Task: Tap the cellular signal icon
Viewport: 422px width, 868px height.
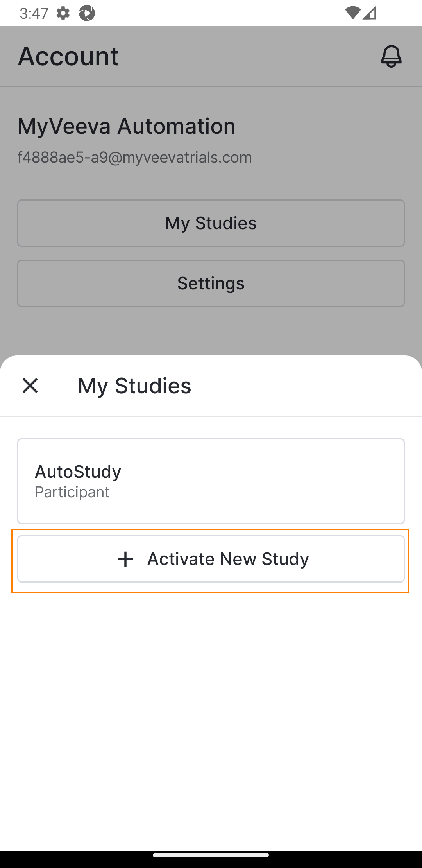Action: [x=370, y=13]
